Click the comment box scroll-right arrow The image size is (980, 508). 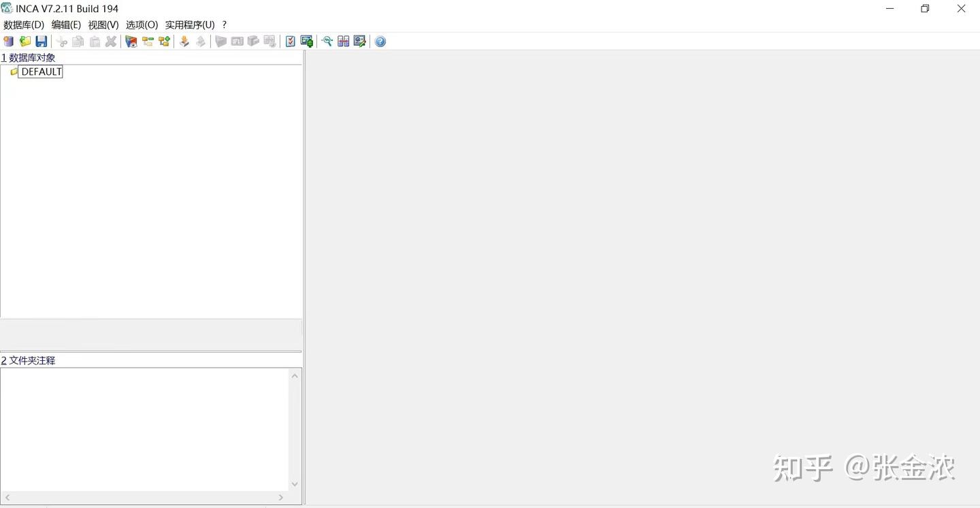pyautogui.click(x=281, y=498)
